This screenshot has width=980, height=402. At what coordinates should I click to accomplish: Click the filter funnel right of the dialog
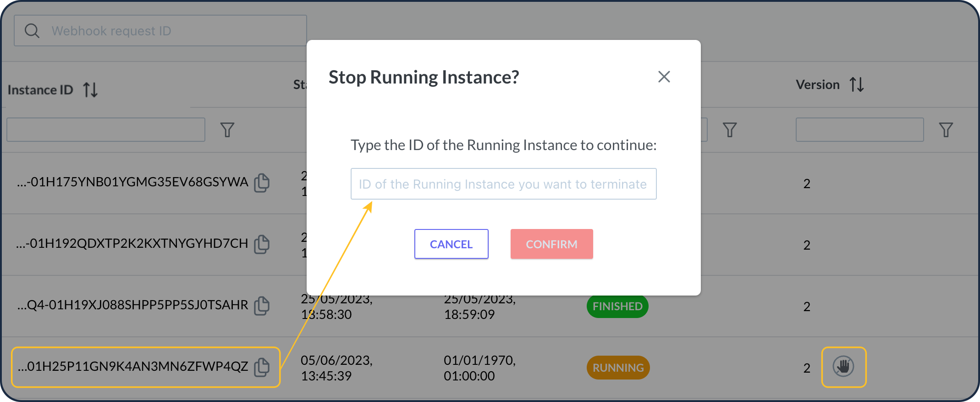pyautogui.click(x=729, y=130)
